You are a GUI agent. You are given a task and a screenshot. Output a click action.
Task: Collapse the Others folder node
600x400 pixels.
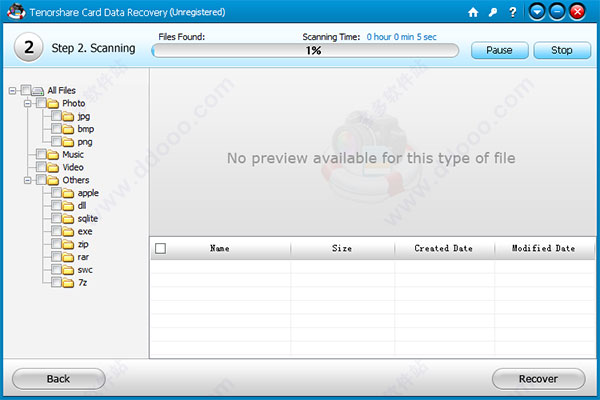click(28, 180)
